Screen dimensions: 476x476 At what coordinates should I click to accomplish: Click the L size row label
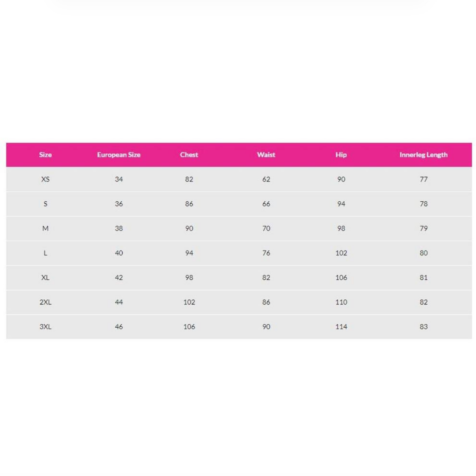(45, 253)
